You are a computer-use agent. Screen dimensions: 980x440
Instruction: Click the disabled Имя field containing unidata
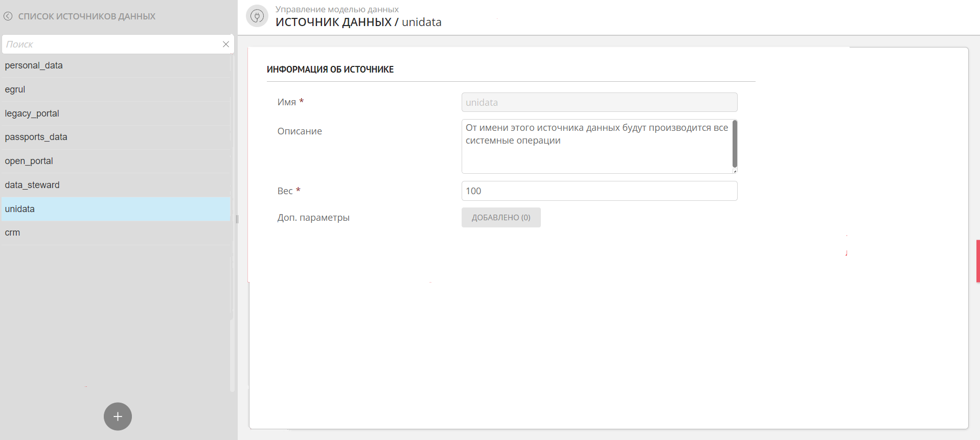pos(599,102)
